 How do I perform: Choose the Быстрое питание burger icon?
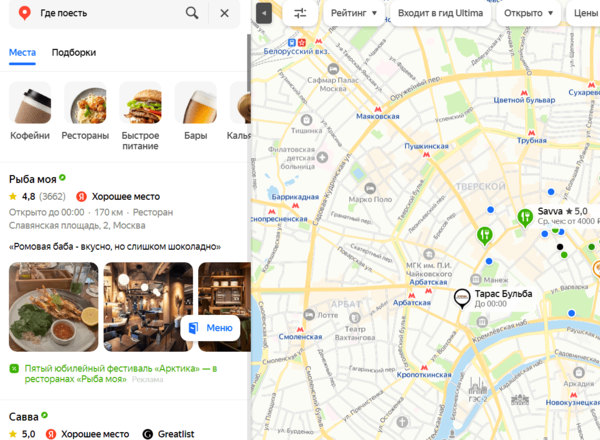pyautogui.click(x=140, y=103)
